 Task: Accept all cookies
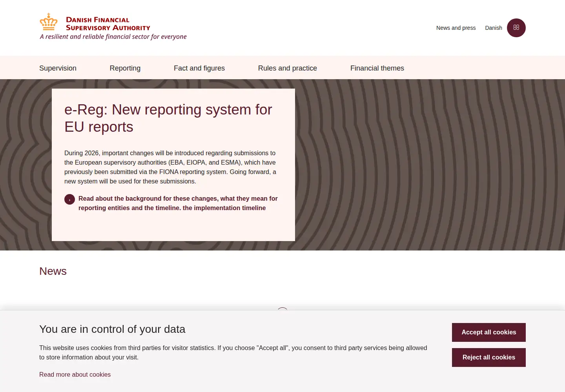point(489,332)
